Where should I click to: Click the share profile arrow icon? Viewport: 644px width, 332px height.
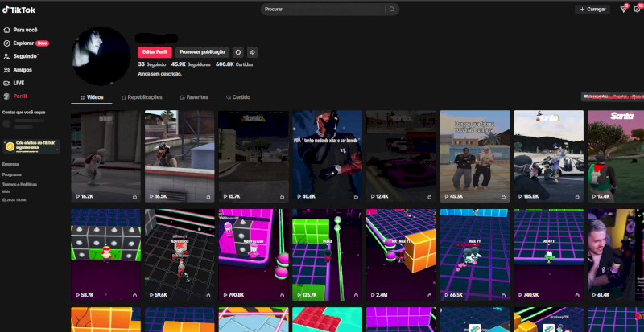pyautogui.click(x=252, y=51)
